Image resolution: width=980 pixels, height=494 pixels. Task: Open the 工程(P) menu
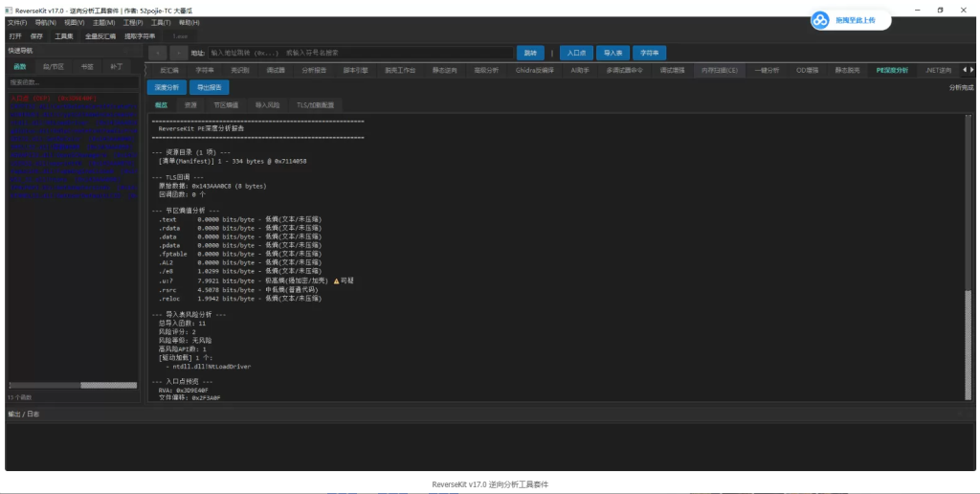coord(132,23)
